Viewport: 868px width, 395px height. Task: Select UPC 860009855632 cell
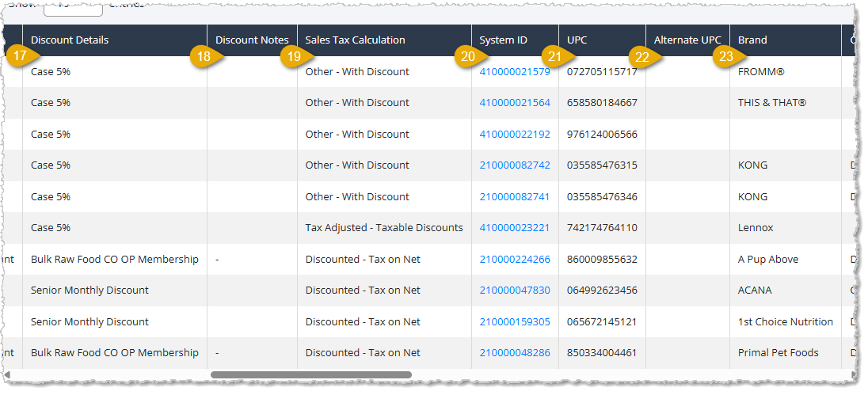click(602, 259)
